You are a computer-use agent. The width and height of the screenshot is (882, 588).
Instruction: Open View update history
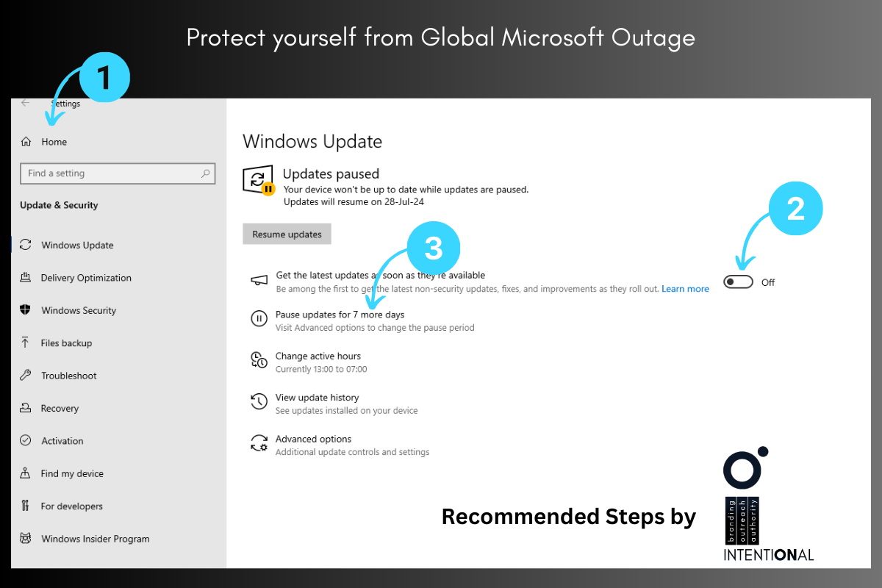(317, 398)
